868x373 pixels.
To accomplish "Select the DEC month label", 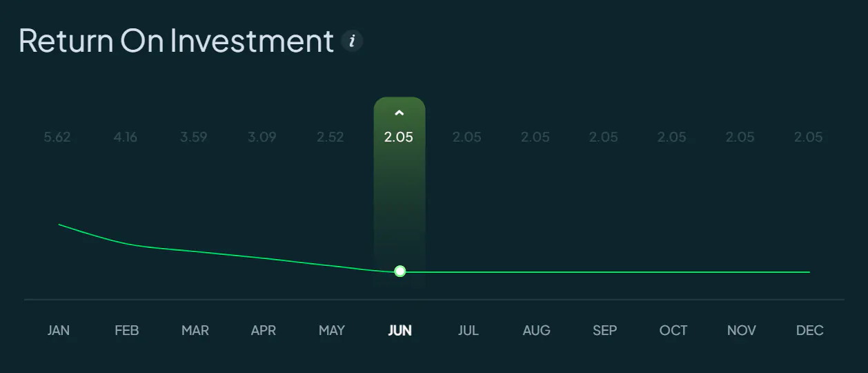I will (810, 330).
